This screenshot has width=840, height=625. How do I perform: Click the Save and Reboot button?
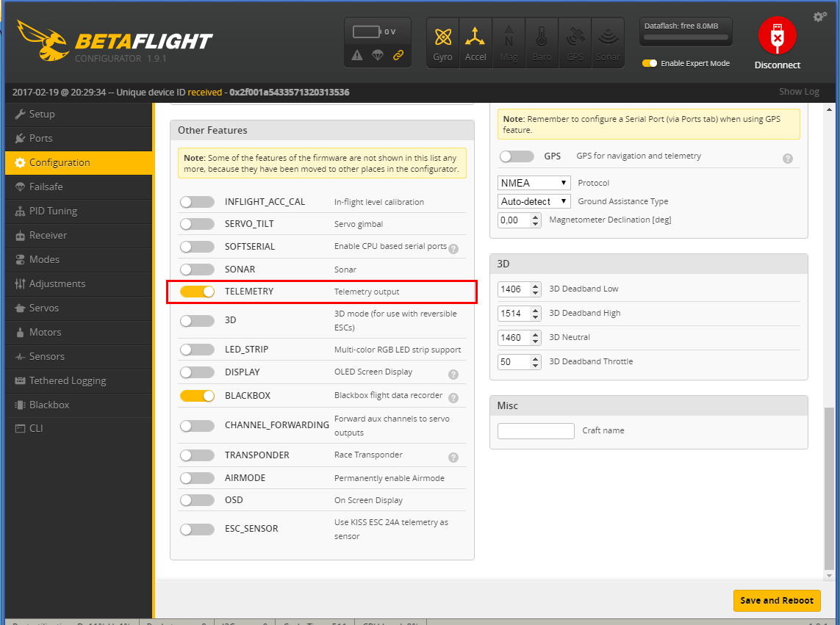coord(776,600)
